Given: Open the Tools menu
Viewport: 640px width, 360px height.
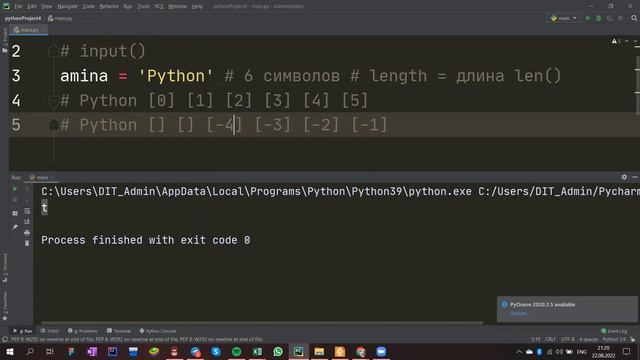Looking at the screenshot, I should (x=143, y=7).
